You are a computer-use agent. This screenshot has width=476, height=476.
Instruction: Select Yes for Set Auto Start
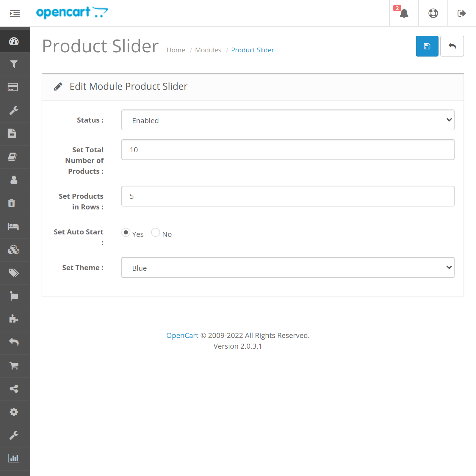tap(126, 233)
